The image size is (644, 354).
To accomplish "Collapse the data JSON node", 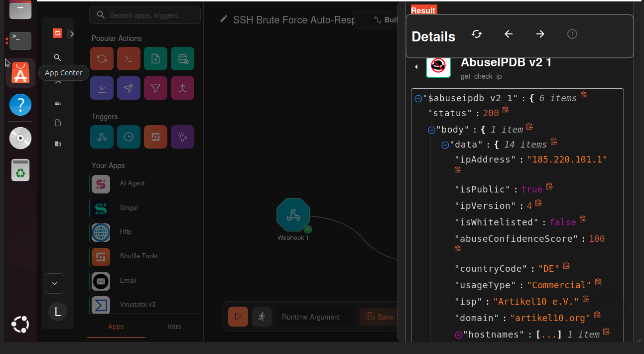I will point(445,145).
